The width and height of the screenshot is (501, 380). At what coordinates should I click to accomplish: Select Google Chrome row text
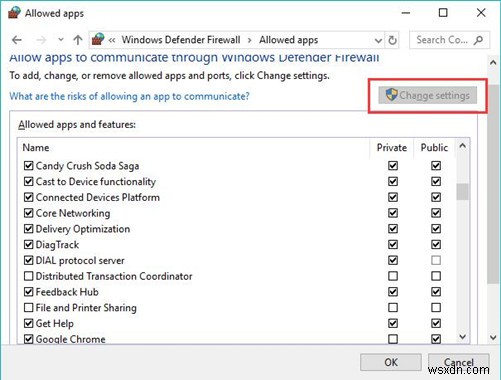click(70, 339)
